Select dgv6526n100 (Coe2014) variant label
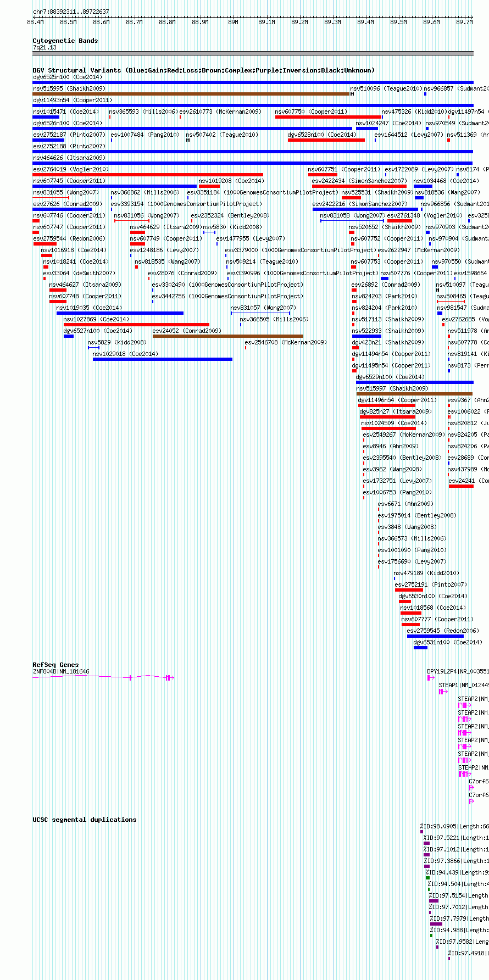Screen dimensions: 489x980 click(68, 124)
